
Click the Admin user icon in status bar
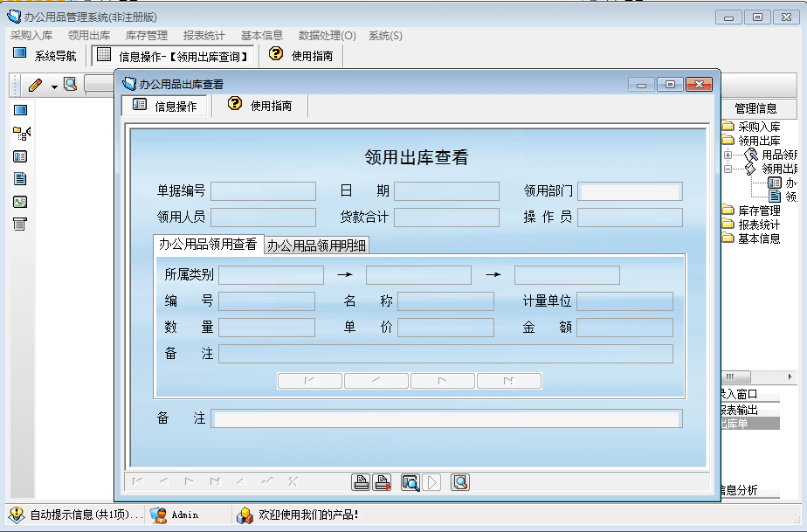[x=159, y=515]
